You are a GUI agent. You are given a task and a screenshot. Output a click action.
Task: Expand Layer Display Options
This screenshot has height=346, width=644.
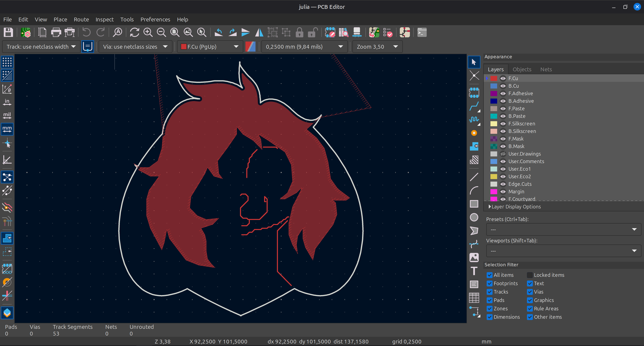515,207
